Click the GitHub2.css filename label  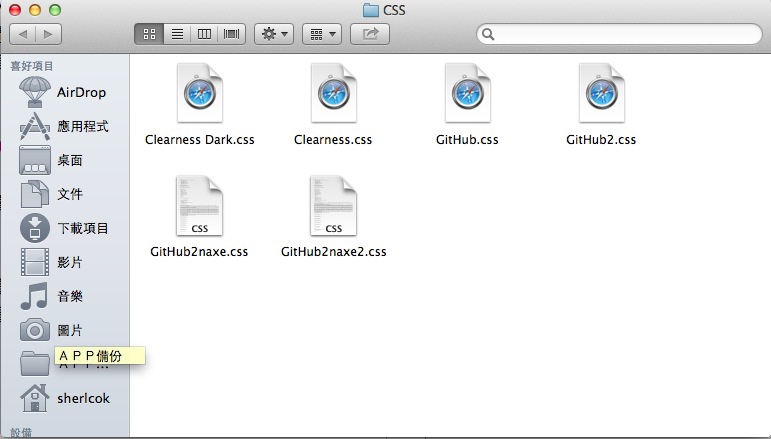[x=601, y=140]
